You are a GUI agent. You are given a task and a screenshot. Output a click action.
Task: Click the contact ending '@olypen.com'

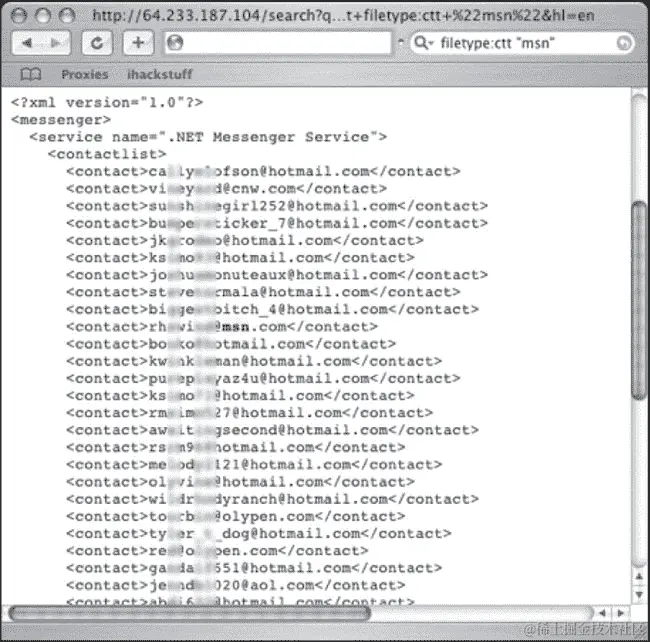(x=235, y=516)
